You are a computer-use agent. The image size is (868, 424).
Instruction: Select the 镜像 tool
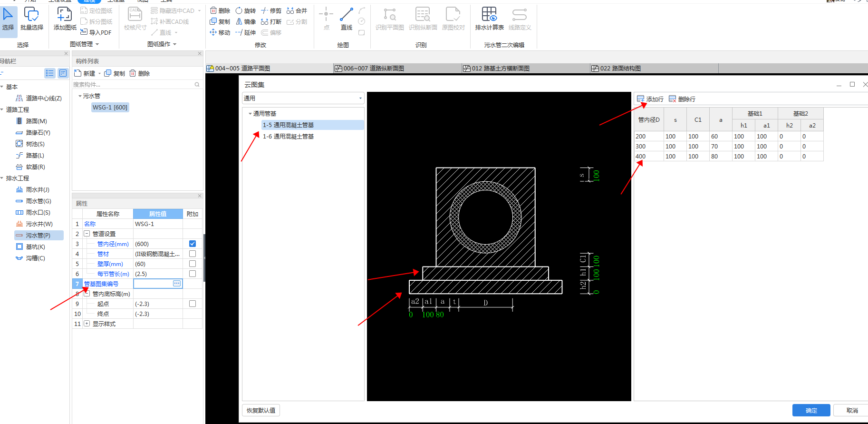246,21
